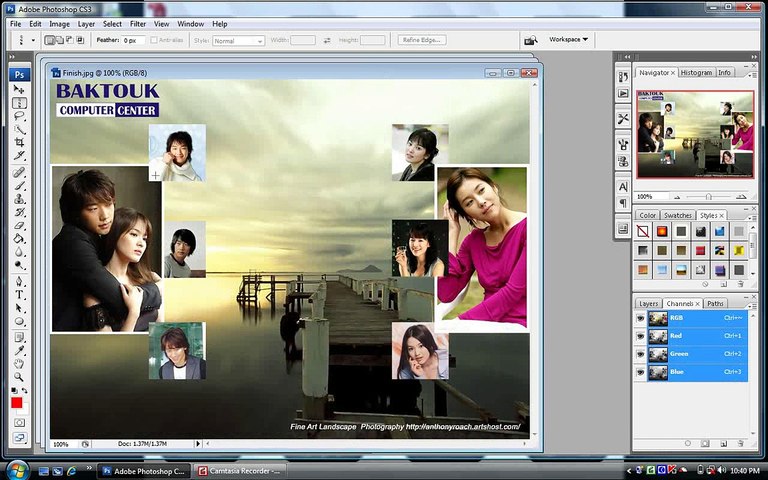The image size is (768, 480).
Task: Open document status bar arrow menu
Action: pos(198,444)
